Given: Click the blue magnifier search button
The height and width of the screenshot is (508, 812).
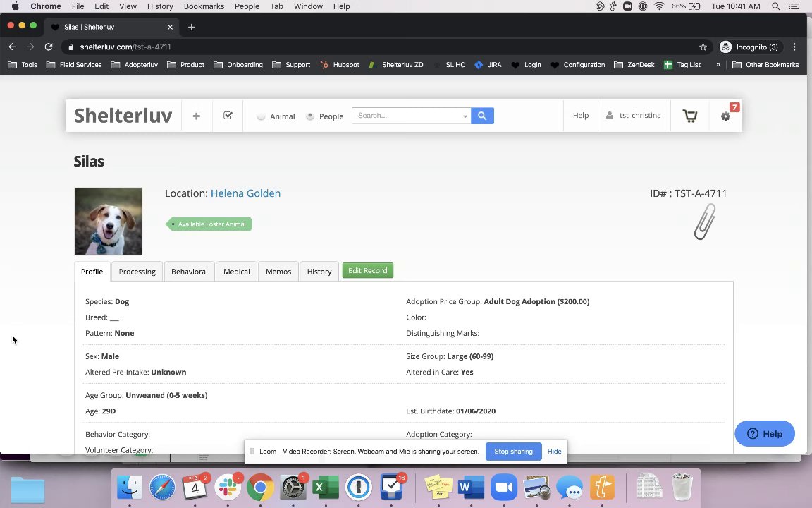Looking at the screenshot, I should (482, 116).
